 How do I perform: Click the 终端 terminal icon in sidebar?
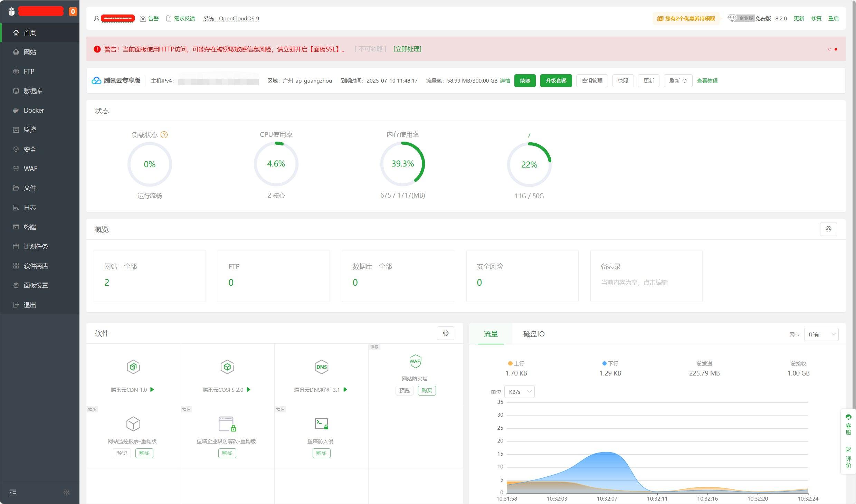point(16,227)
